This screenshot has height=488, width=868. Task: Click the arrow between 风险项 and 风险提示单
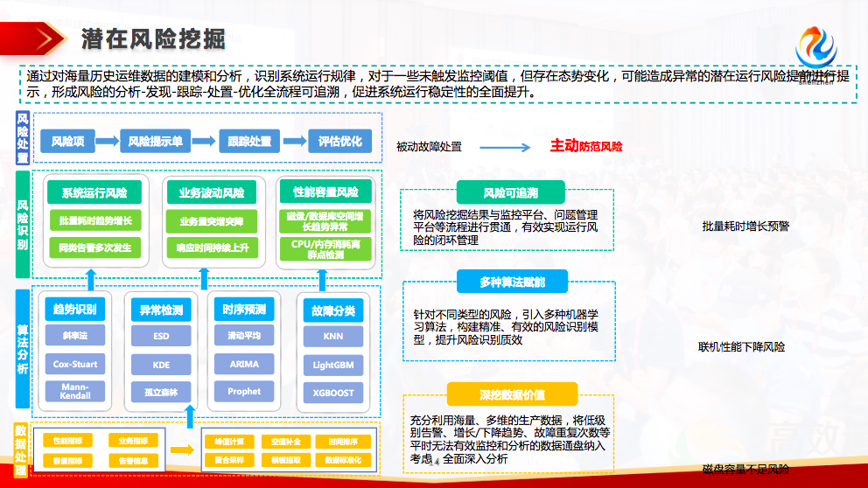pos(106,141)
